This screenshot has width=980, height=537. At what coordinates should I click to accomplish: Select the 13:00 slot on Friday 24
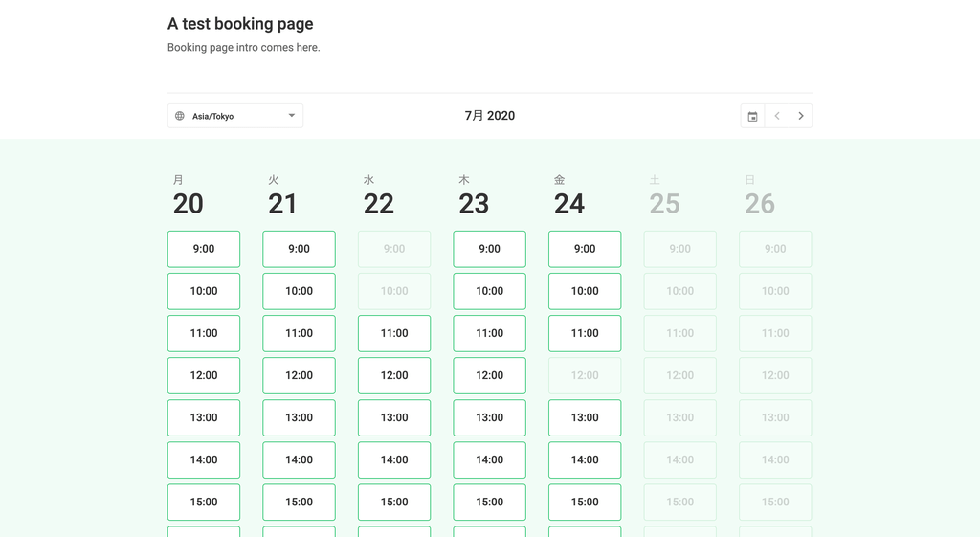coord(585,417)
